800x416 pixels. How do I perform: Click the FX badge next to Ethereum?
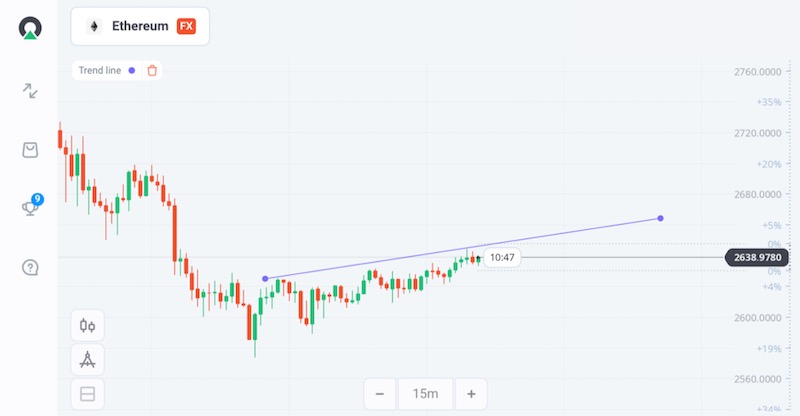(186, 27)
